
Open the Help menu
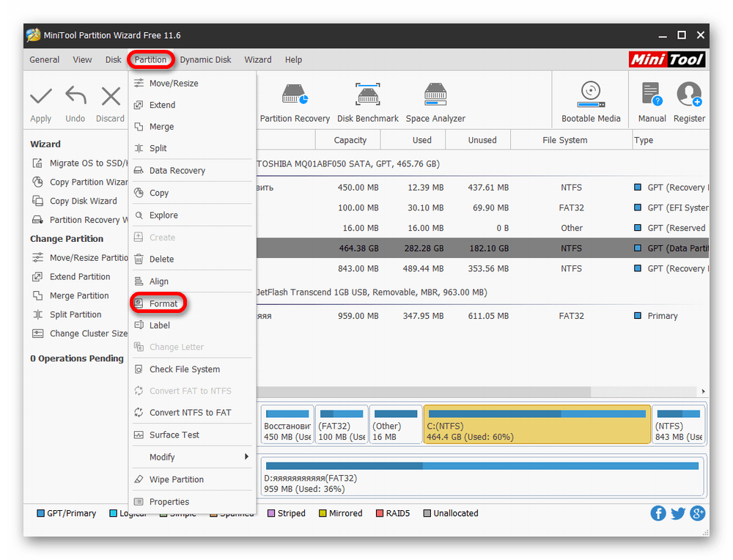pos(294,60)
